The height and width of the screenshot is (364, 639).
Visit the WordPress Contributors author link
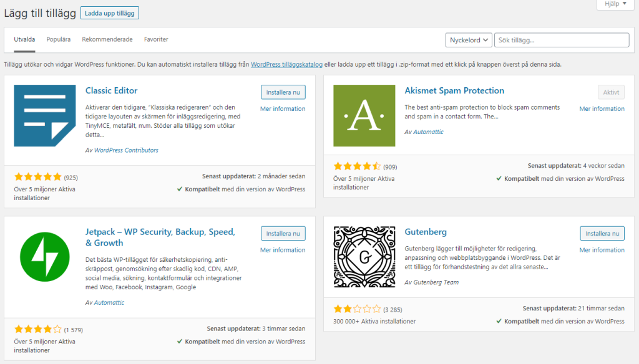point(126,150)
